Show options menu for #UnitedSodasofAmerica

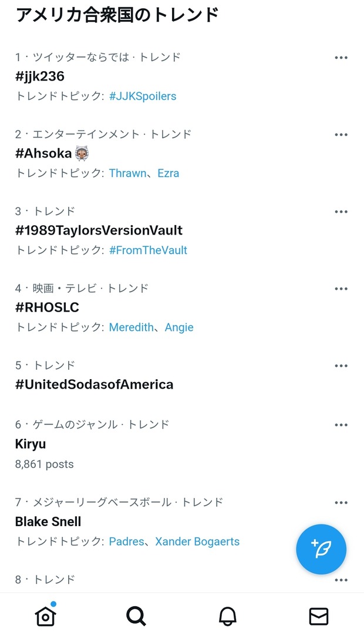click(x=341, y=366)
